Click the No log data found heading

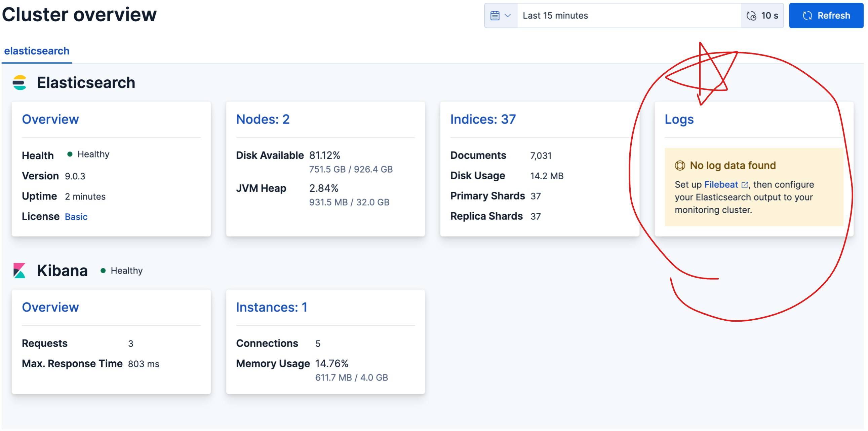point(733,166)
